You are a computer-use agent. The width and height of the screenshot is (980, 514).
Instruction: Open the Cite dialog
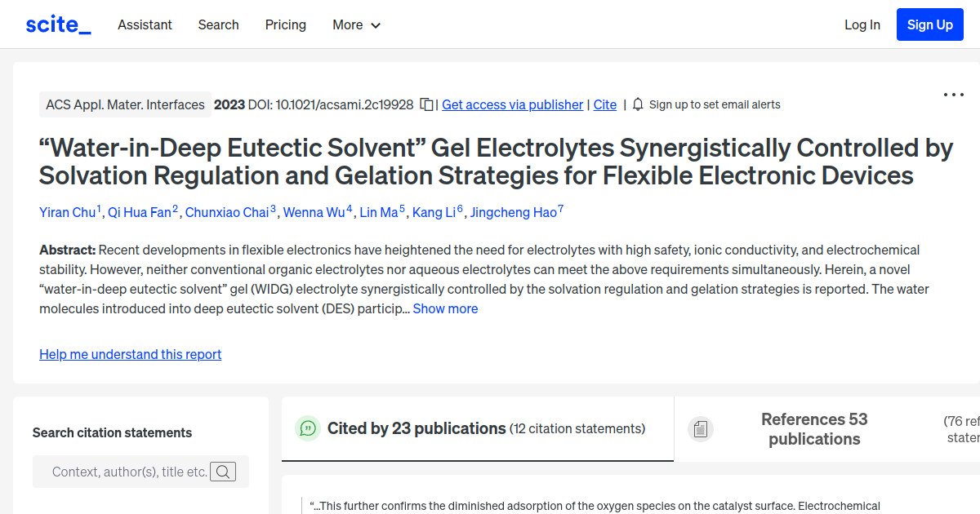pos(604,104)
